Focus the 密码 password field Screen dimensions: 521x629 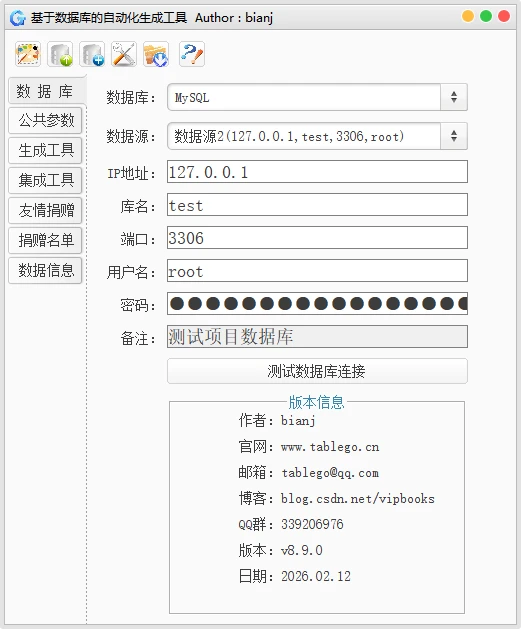317,303
